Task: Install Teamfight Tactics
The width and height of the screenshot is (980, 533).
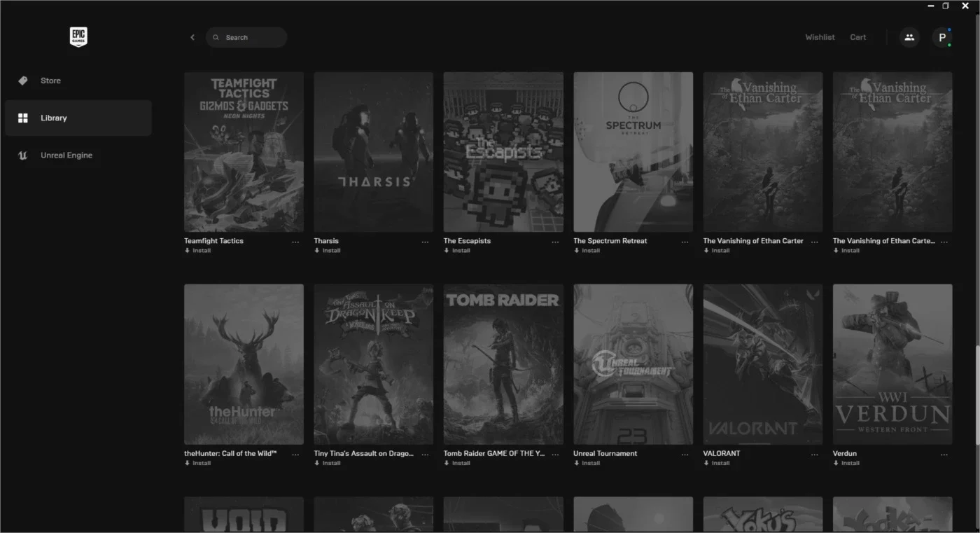Action: coord(197,251)
